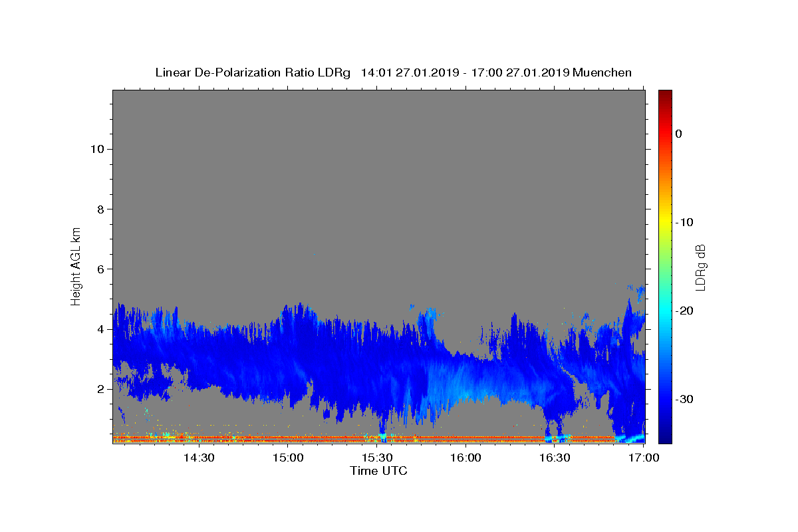Image resolution: width=798 pixels, height=532 pixels.
Task: Click the dark blue bottom of the colorbar
Action: tap(665, 436)
